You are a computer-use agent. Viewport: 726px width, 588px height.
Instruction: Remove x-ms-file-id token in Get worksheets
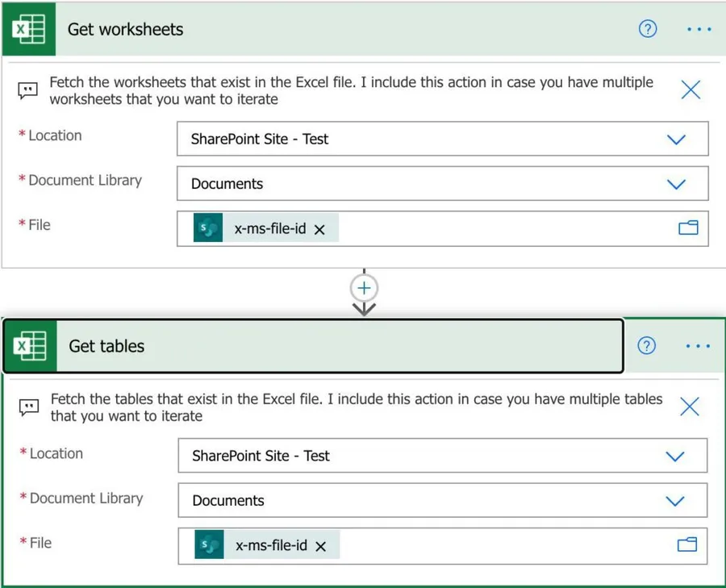[319, 230]
